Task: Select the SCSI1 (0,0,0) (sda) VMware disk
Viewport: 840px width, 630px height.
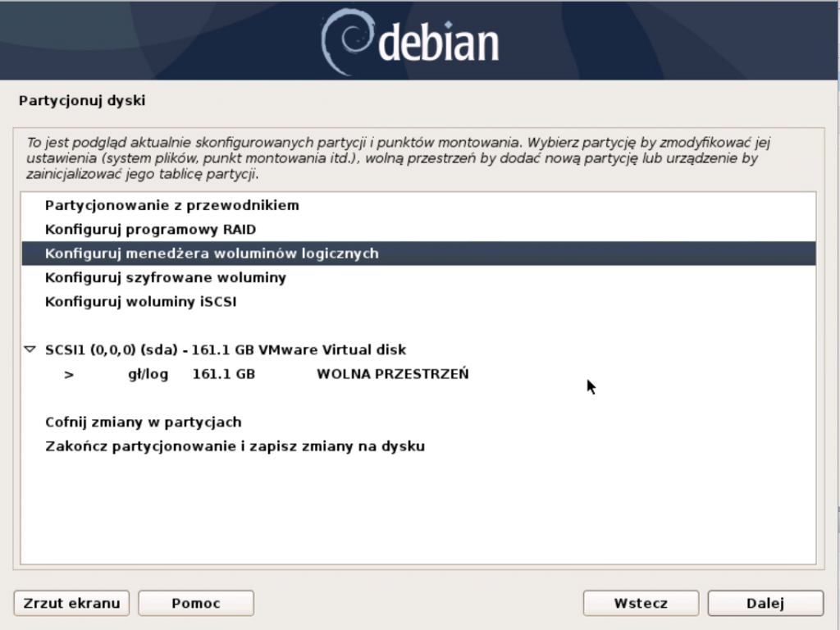Action: [226, 349]
